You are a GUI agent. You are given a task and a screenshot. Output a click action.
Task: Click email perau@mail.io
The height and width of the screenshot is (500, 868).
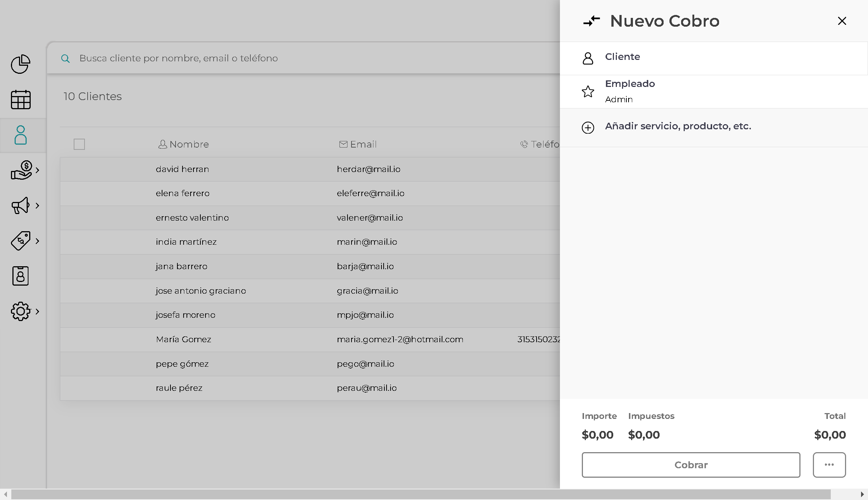pyautogui.click(x=367, y=388)
